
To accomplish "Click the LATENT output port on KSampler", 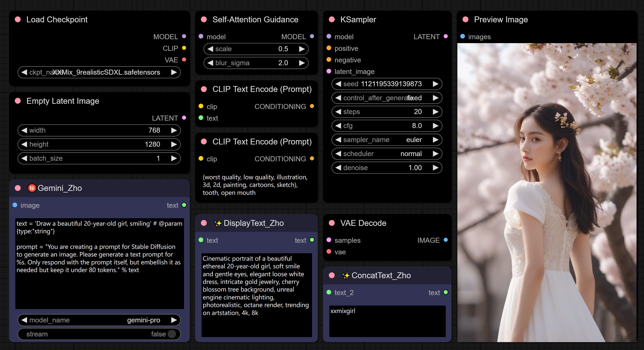I will (446, 37).
